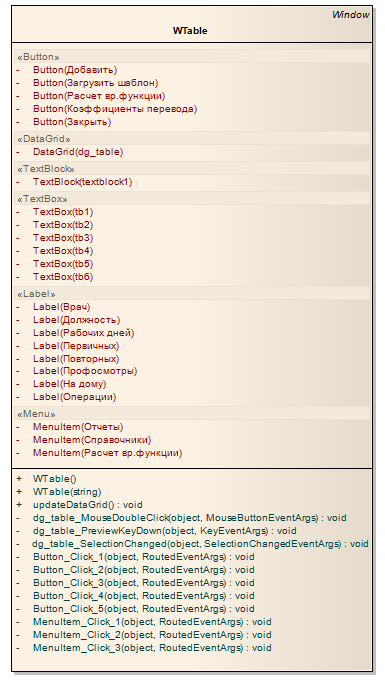Screen dimensions: 385x680
Task: Select attribute Button(Добавить)
Action: click(x=75, y=70)
